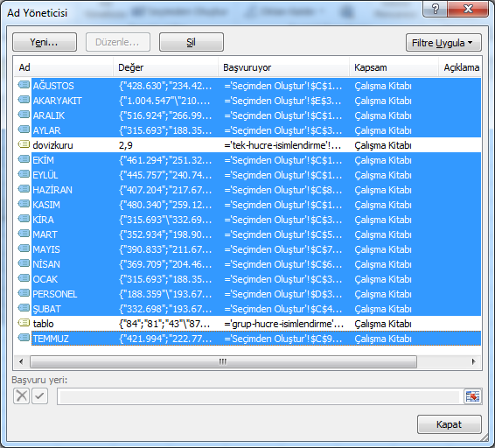The width and height of the screenshot is (495, 448).
Task: Click the help question mark icon
Action: [435, 9]
